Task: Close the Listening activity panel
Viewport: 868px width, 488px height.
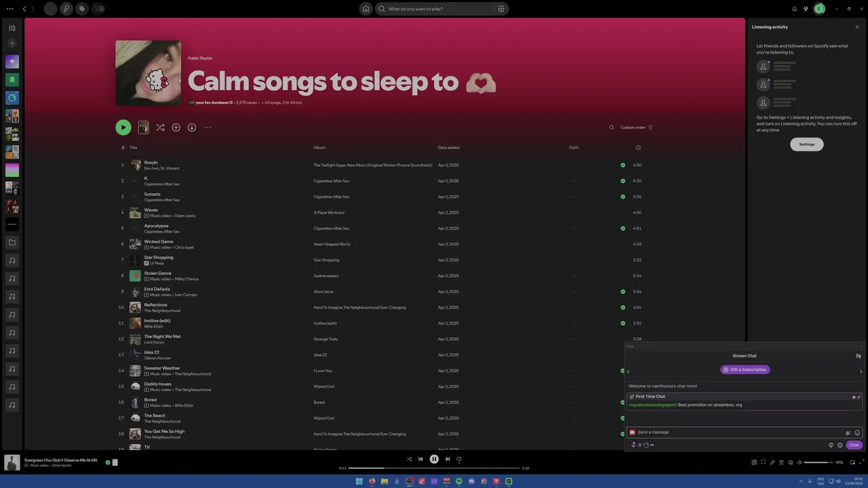Action: tap(857, 27)
